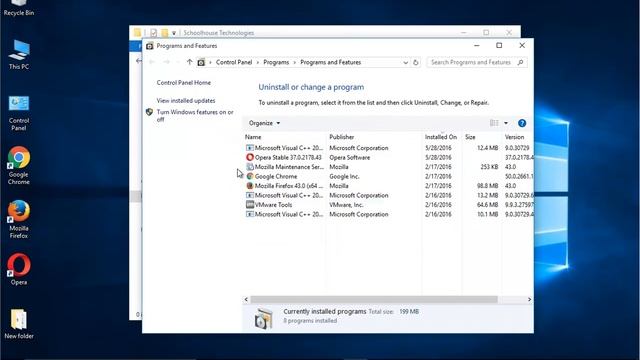Screen dimensions: 640x360
Task: Click the Forward navigation arrow
Action: pos(166,62)
